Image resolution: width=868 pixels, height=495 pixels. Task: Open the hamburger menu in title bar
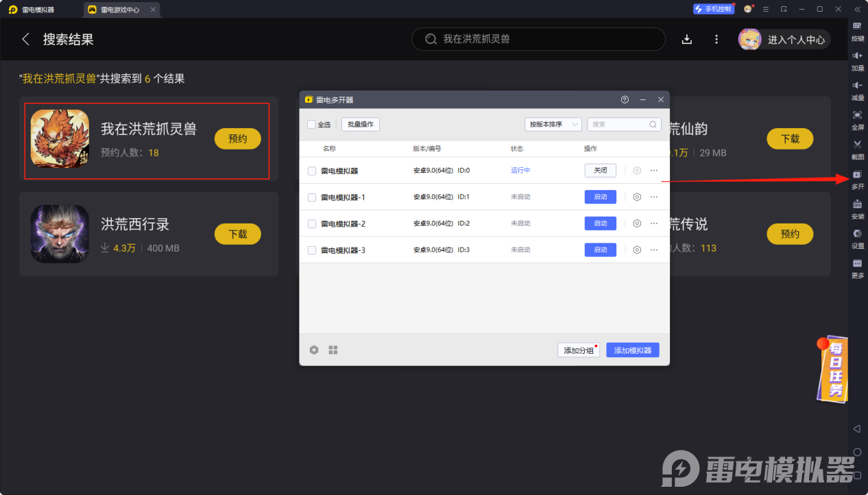tap(765, 9)
